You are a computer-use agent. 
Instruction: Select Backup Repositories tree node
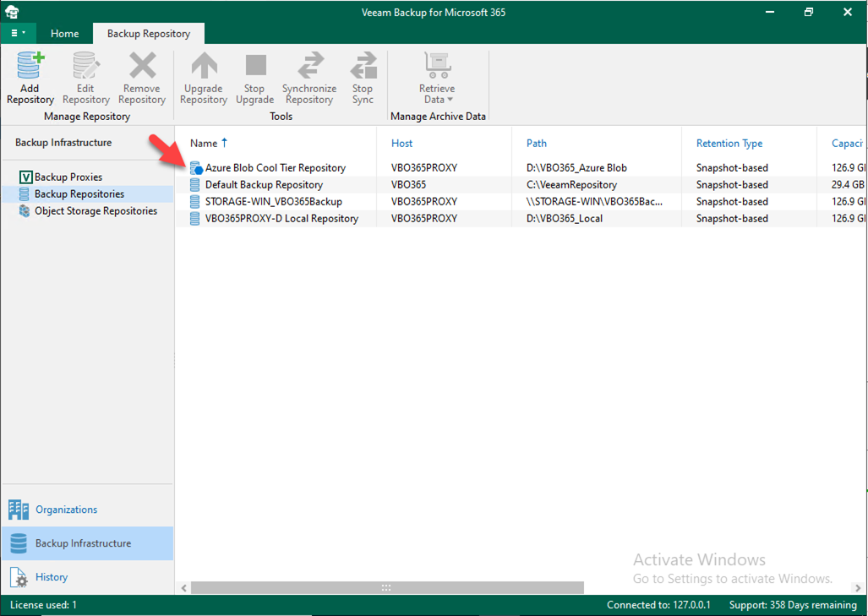point(79,194)
